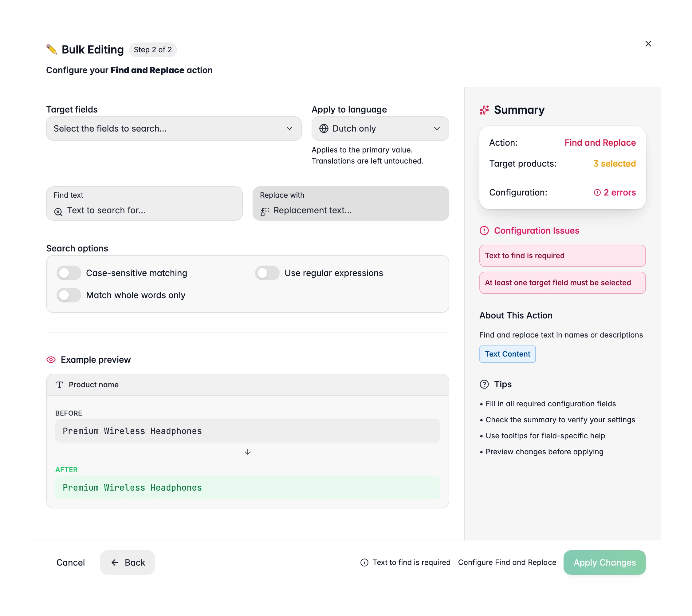Image resolution: width=692 pixels, height=616 pixels.
Task: Click 'Configure Find and Replace' footer text
Action: click(x=507, y=563)
